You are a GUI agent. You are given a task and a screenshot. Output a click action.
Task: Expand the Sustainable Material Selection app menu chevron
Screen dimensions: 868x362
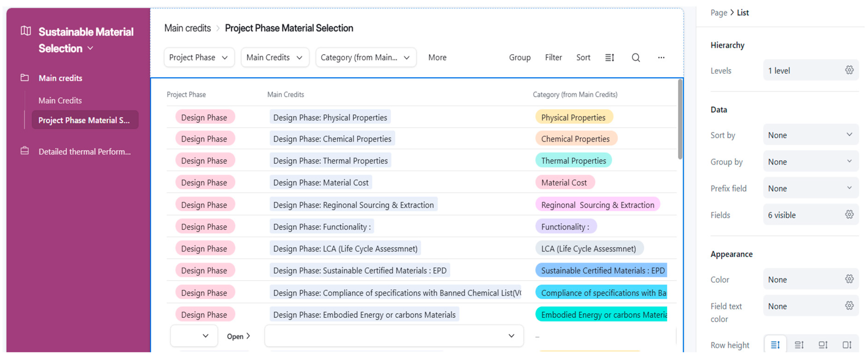pos(90,48)
